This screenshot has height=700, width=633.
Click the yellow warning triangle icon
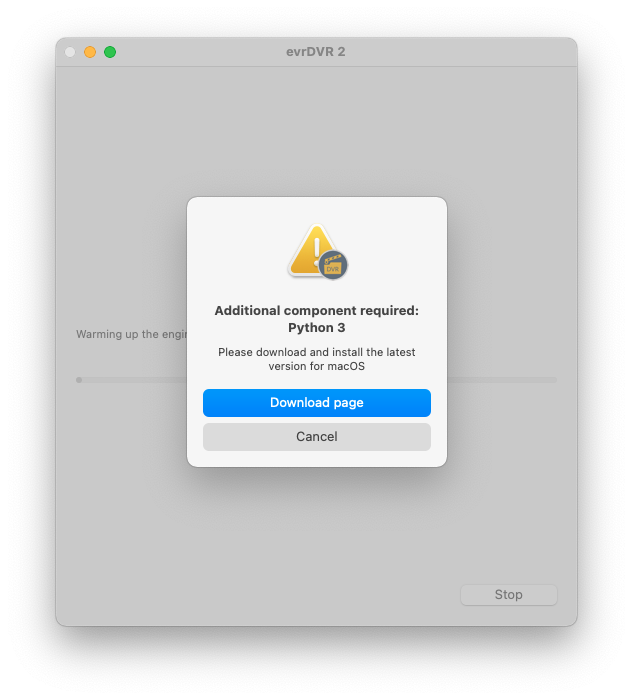(310, 251)
